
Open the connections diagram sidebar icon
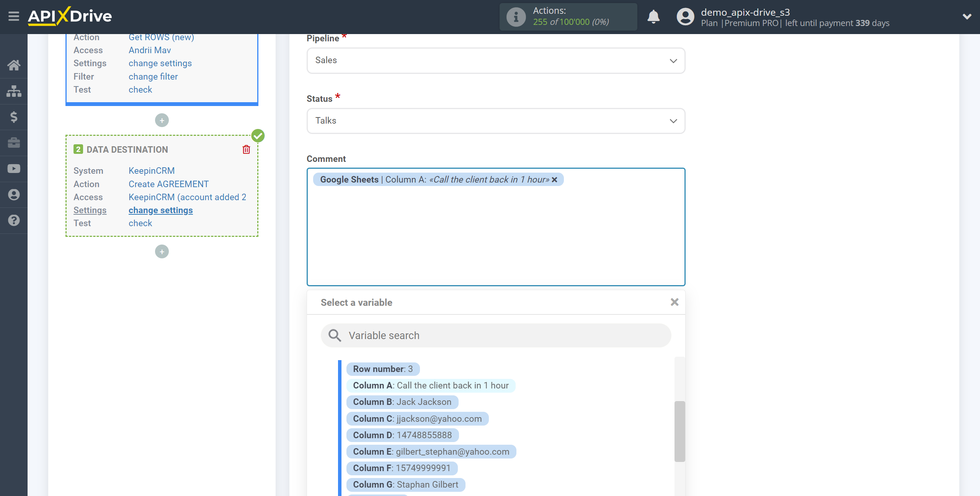pyautogui.click(x=14, y=91)
